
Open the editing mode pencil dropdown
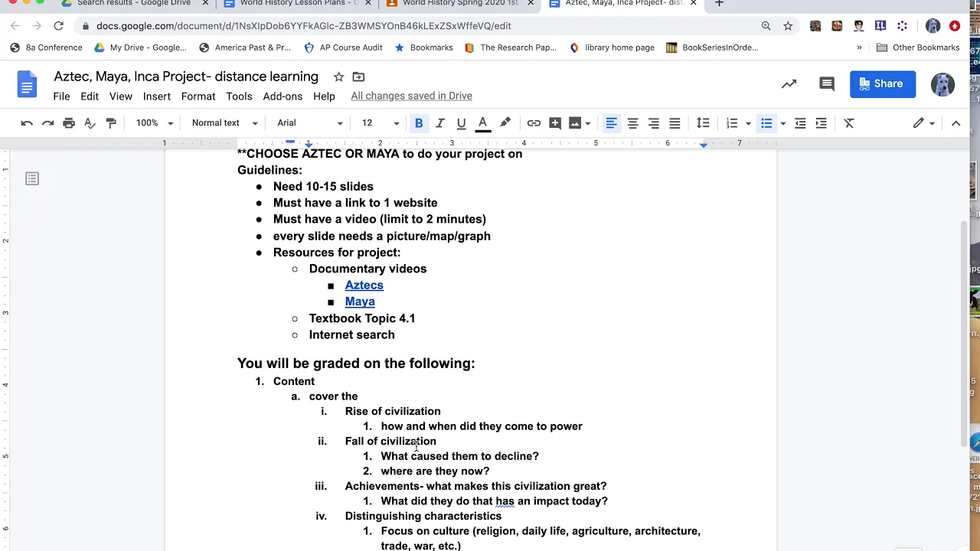click(924, 122)
